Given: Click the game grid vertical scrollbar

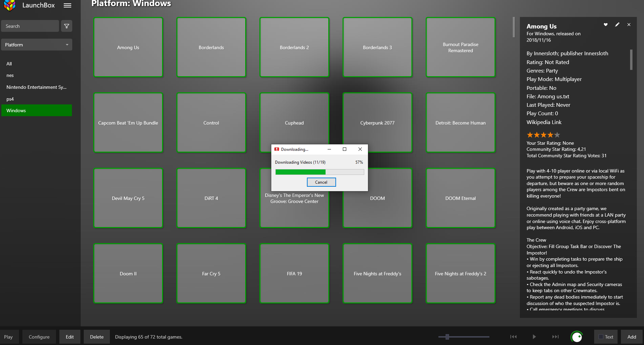Looking at the screenshot, I should point(514,27).
